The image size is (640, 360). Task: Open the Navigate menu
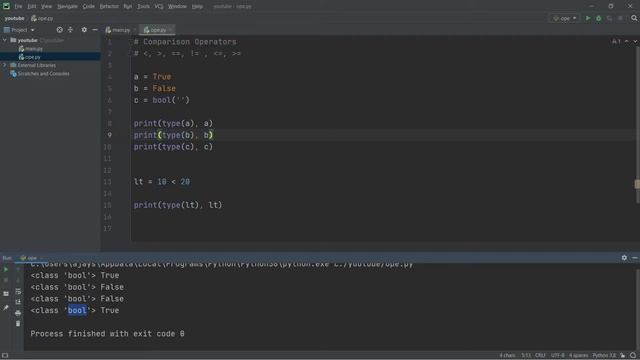pos(67,7)
